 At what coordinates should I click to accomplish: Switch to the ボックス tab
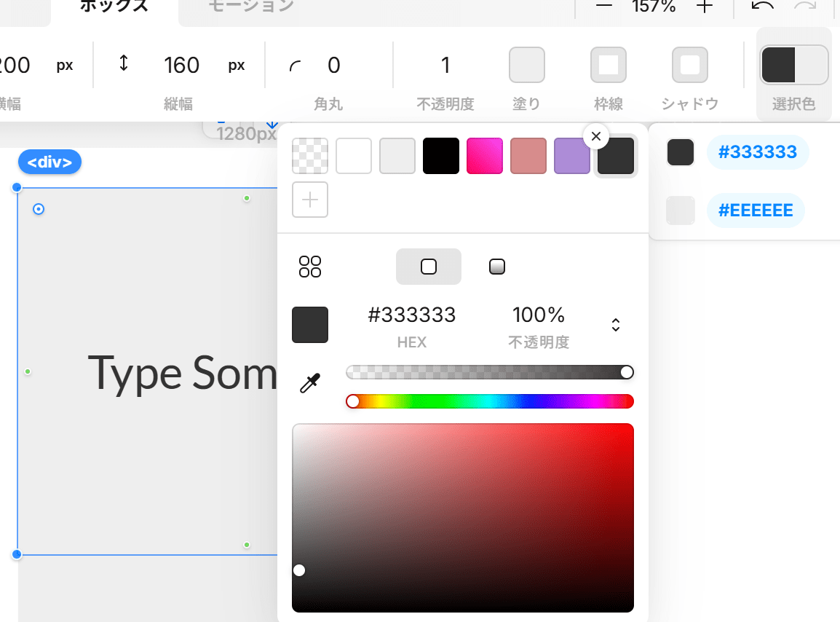point(114,7)
